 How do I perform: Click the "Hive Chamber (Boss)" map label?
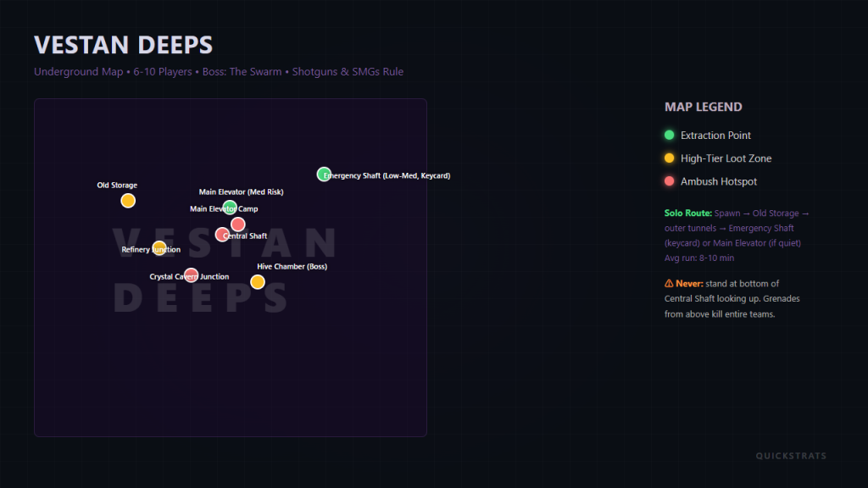(x=292, y=267)
